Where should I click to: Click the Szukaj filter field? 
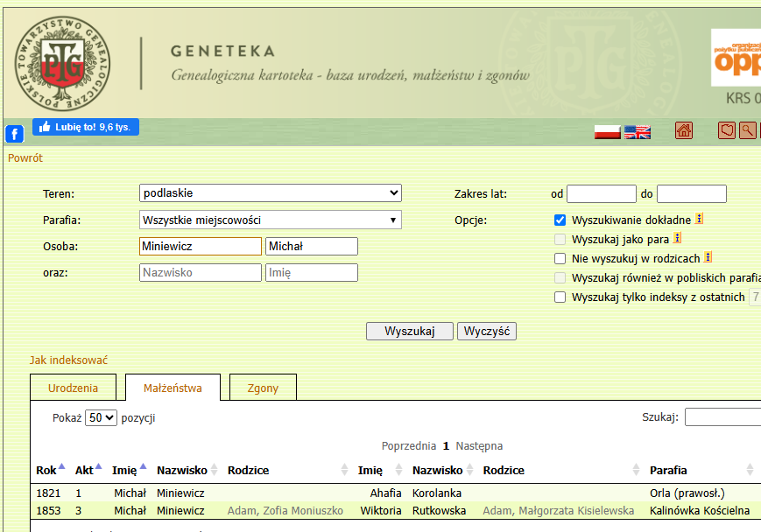(723, 417)
